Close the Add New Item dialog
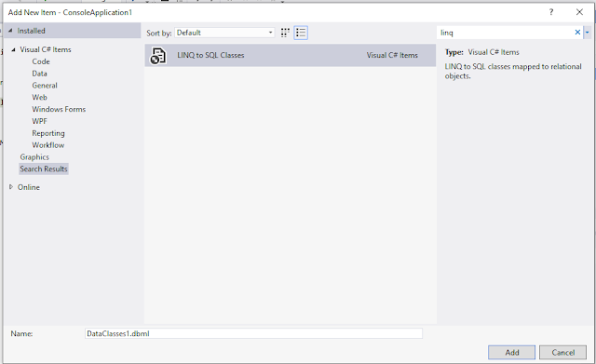 (x=579, y=12)
